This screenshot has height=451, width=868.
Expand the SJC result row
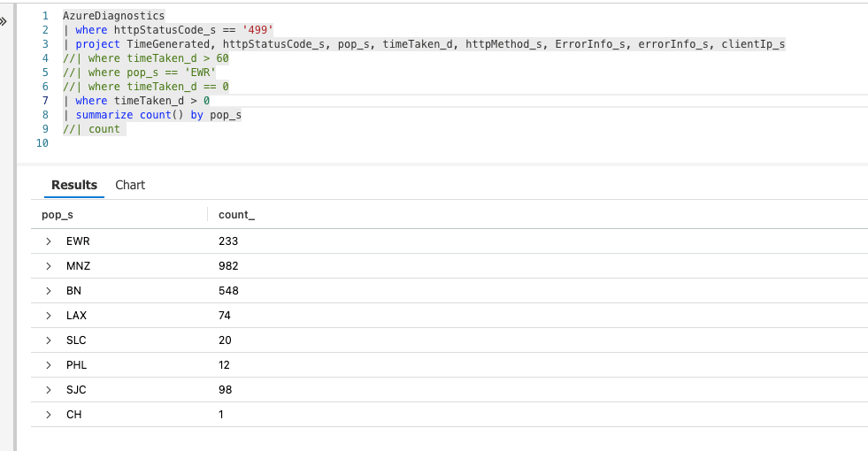[x=49, y=390]
